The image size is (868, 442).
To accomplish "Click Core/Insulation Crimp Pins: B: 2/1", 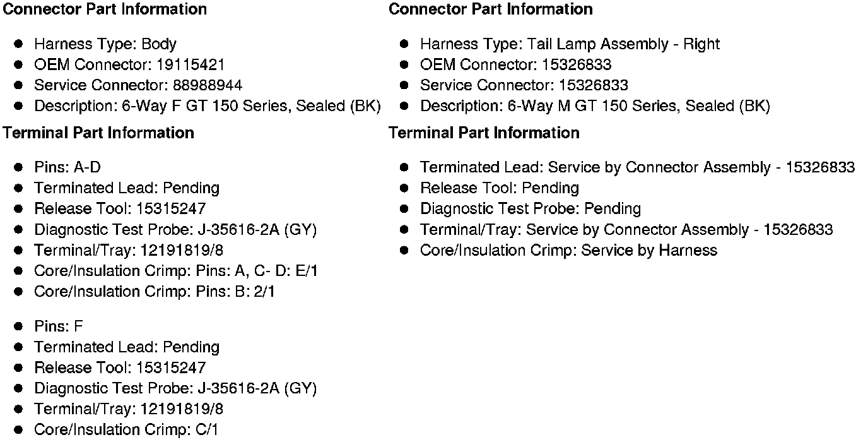I will pyautogui.click(x=155, y=292).
